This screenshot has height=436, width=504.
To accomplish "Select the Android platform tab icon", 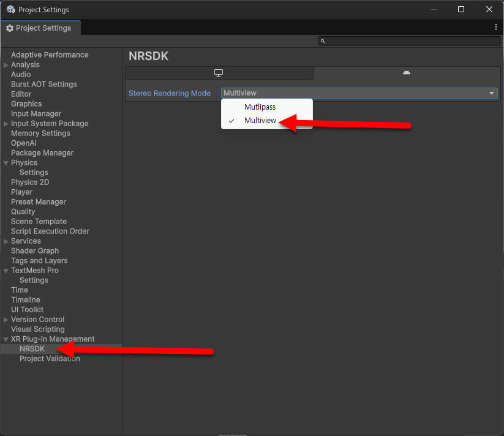I will click(x=407, y=73).
